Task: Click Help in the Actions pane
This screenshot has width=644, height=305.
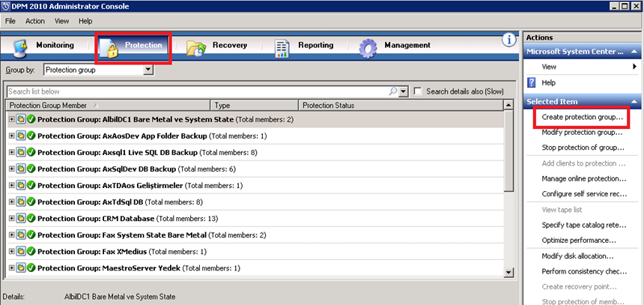Action: click(x=548, y=82)
